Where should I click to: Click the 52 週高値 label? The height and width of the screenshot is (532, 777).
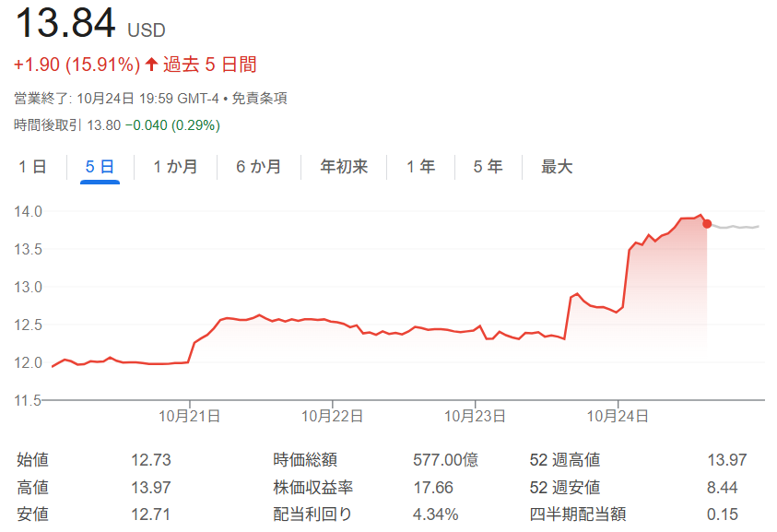pyautogui.click(x=565, y=459)
